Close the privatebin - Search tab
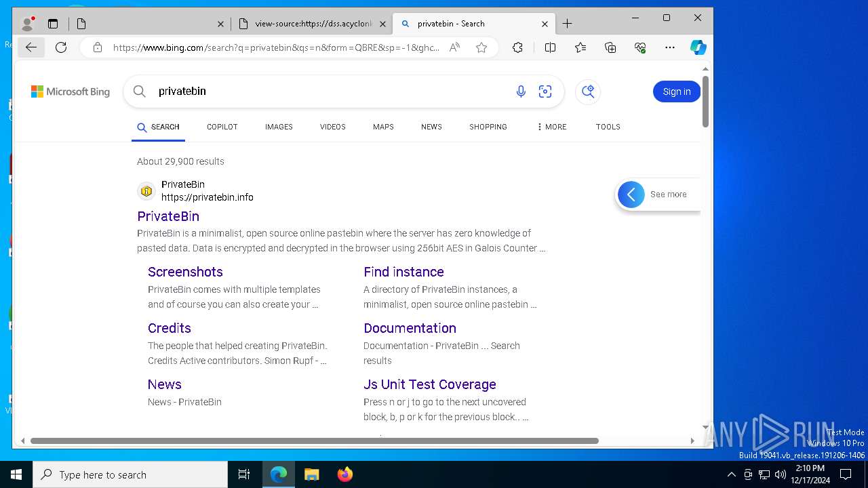 [x=545, y=24]
